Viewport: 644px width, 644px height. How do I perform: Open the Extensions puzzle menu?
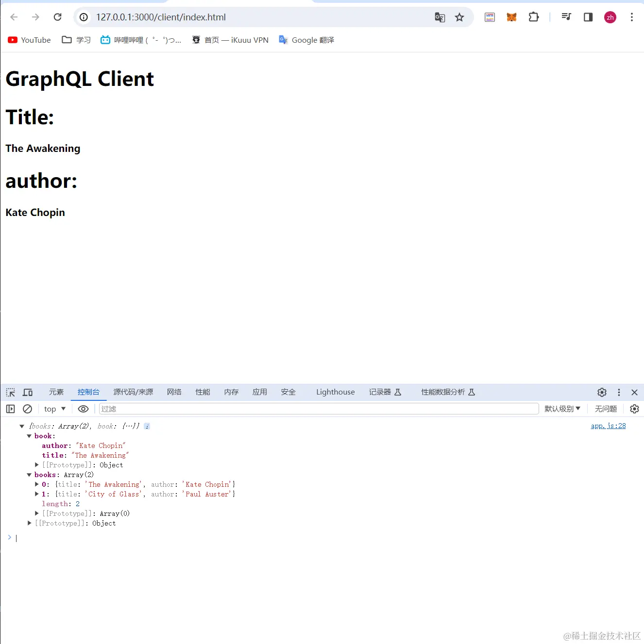533,17
